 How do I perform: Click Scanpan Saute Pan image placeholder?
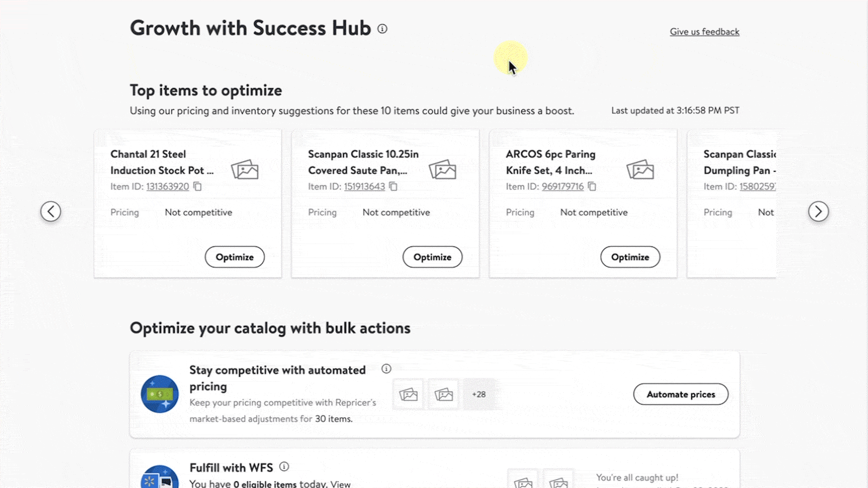(442, 170)
